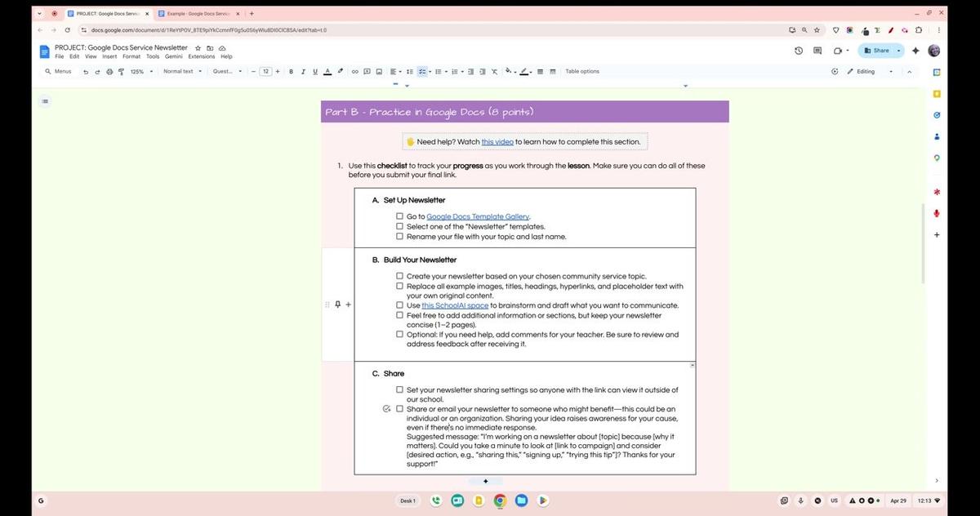Check 'Feel free to add additional information' box
This screenshot has width=980, height=516.
point(399,315)
